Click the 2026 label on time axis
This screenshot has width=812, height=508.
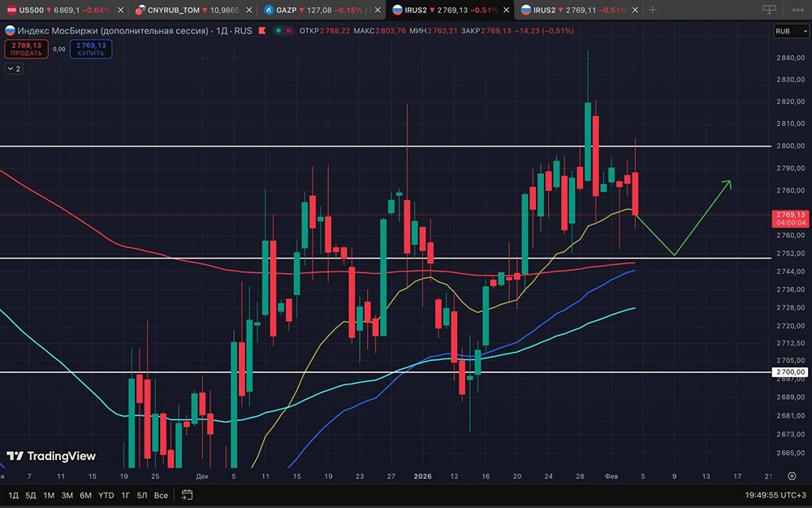tap(422, 475)
